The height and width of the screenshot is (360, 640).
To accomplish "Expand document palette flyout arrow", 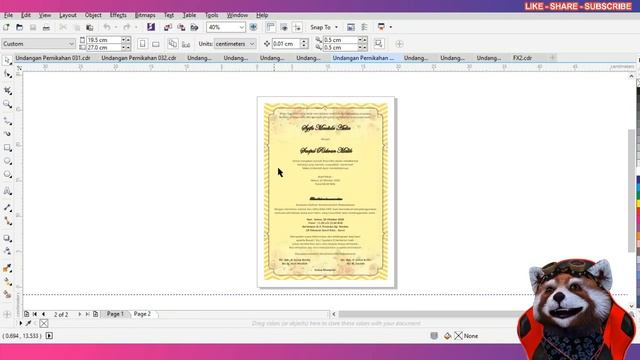I will point(20,323).
